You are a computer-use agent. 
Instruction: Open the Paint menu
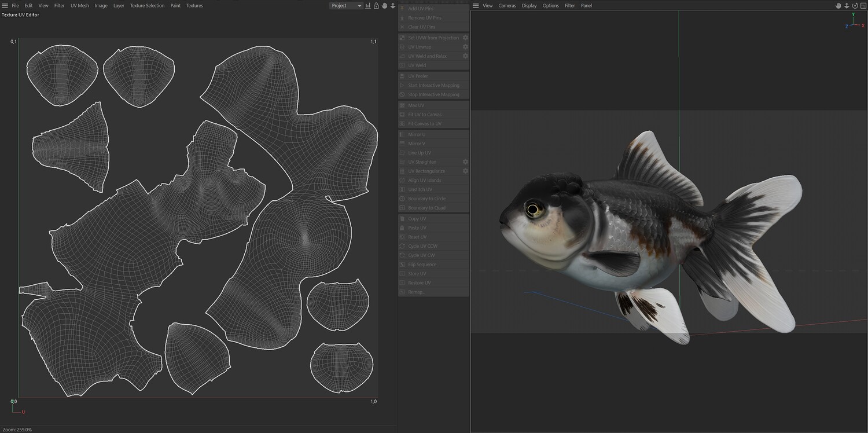[x=175, y=6]
